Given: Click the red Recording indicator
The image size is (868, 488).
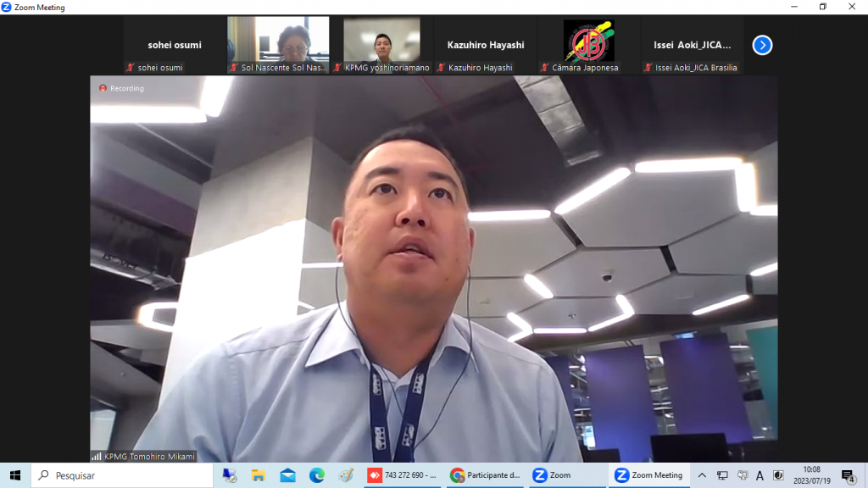Looking at the screenshot, I should coord(121,88).
